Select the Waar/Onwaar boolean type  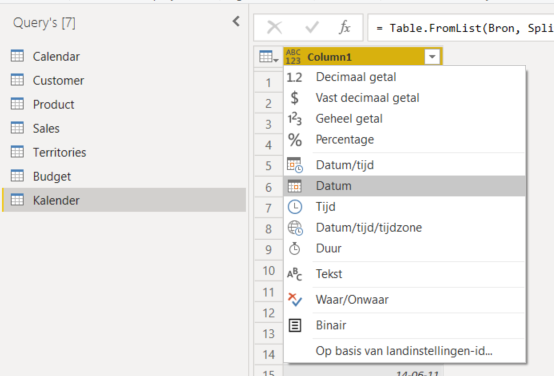point(405,300)
